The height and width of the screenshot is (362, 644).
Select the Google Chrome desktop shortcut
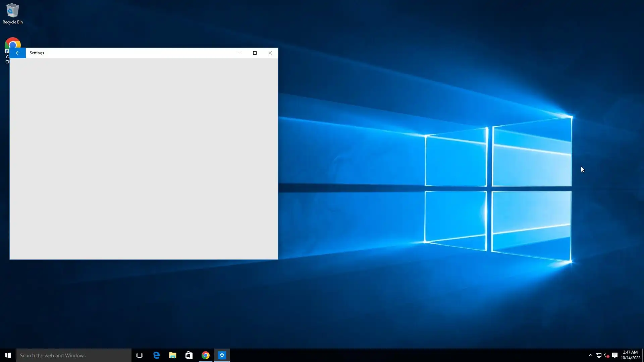point(13,43)
